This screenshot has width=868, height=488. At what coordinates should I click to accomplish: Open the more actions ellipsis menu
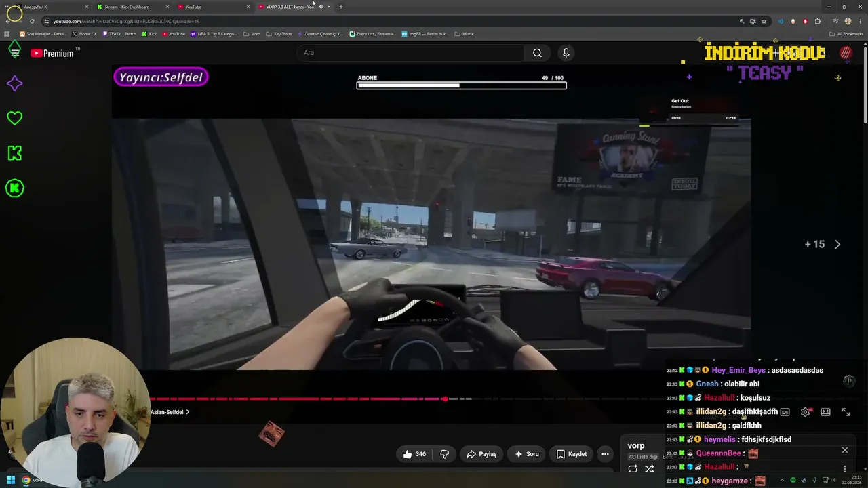pos(605,454)
